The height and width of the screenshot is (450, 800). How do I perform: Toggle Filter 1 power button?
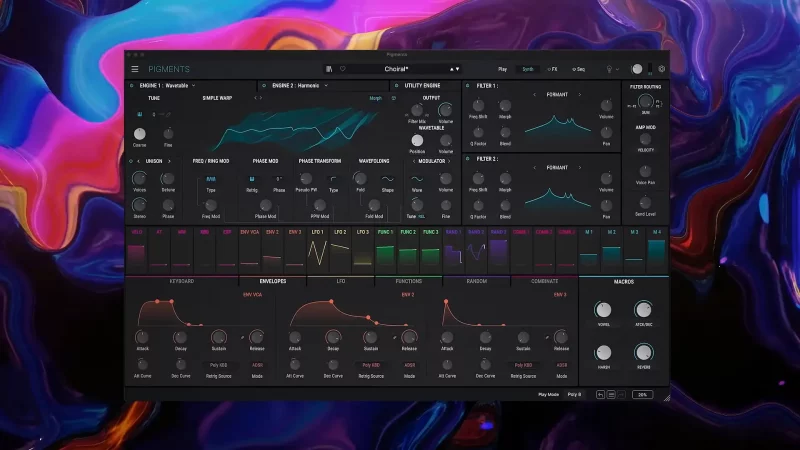467,86
